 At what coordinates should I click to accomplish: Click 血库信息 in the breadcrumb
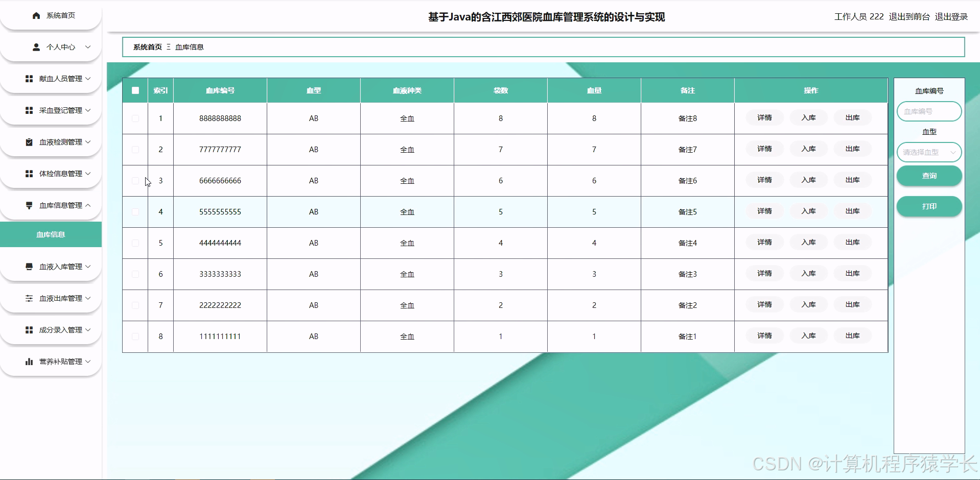pos(190,47)
